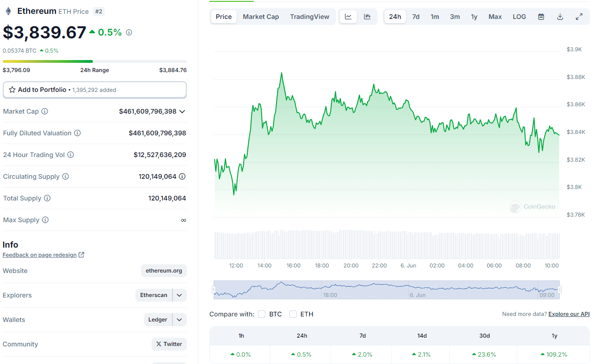Open the Total Supply info icon

pyautogui.click(x=47, y=198)
